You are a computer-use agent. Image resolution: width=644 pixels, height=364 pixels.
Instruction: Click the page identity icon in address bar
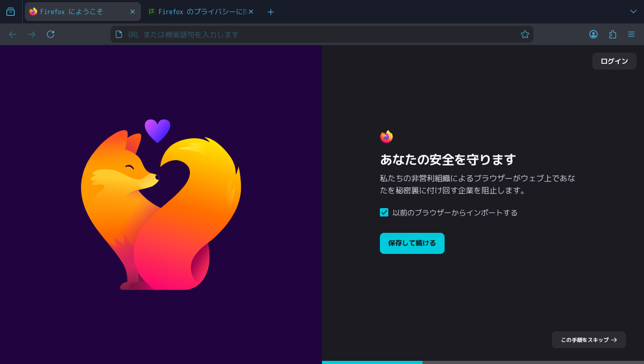[119, 34]
